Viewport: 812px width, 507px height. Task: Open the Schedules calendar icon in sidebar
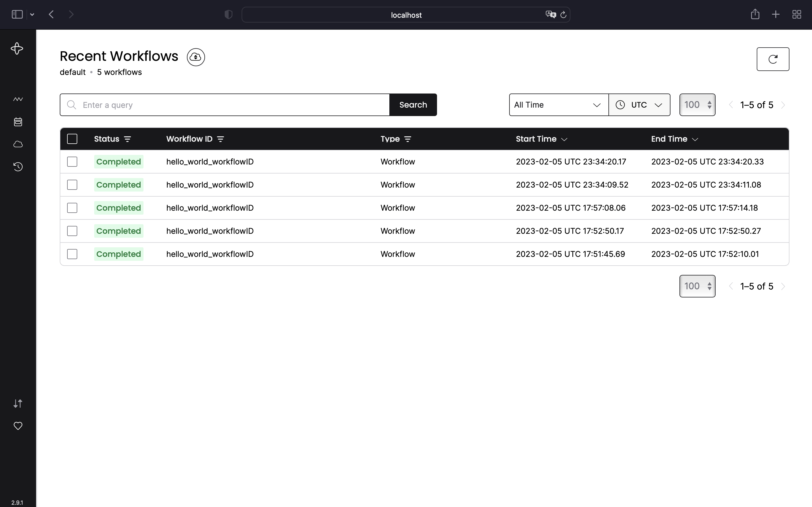(17, 122)
